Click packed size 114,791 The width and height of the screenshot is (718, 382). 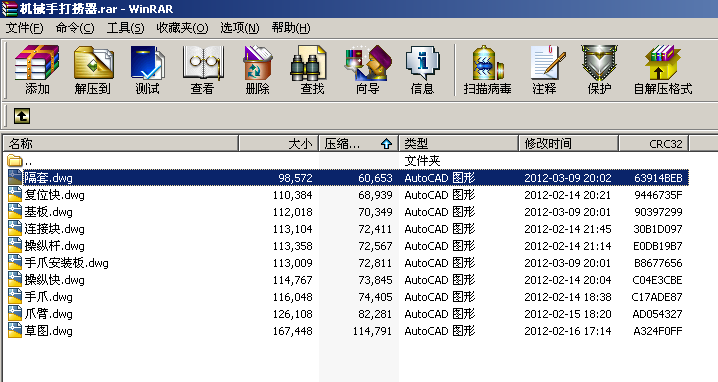372,331
